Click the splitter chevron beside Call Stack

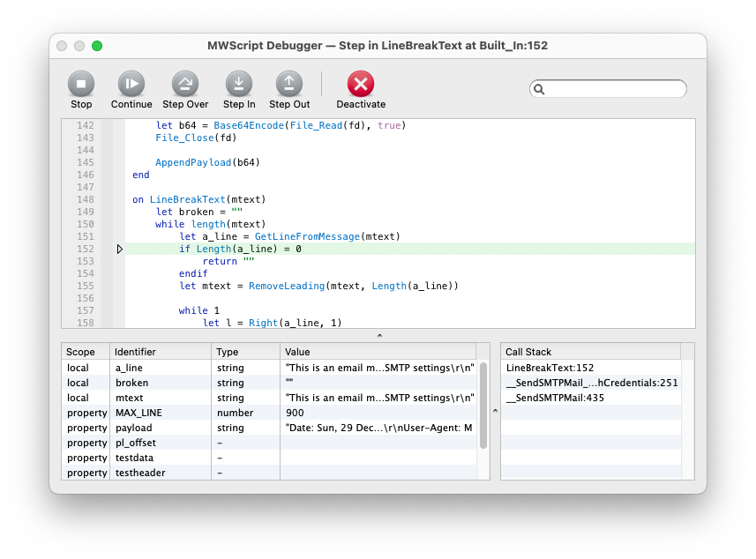(x=495, y=411)
